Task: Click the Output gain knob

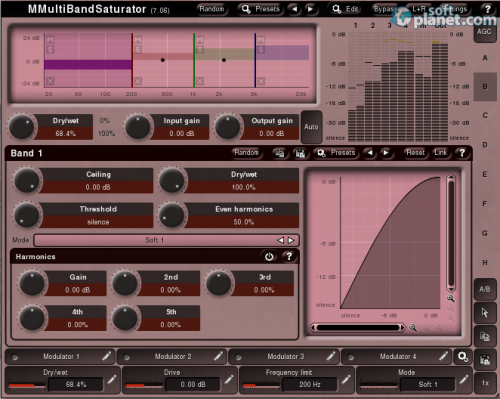Action: [227, 127]
